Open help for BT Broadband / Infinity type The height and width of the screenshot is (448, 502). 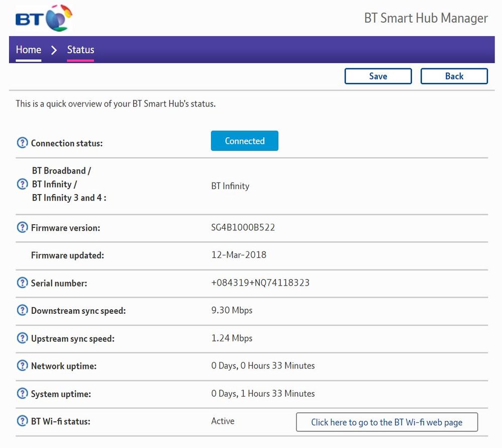coord(22,184)
